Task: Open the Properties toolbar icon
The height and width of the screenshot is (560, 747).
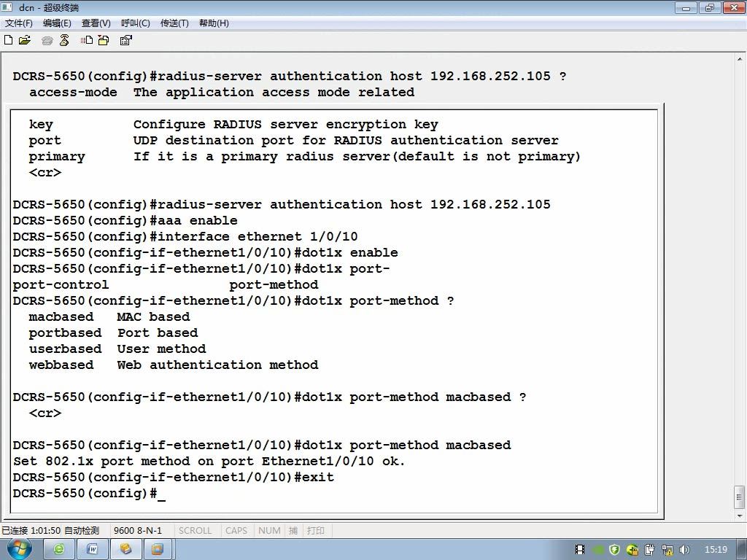Action: 125,41
